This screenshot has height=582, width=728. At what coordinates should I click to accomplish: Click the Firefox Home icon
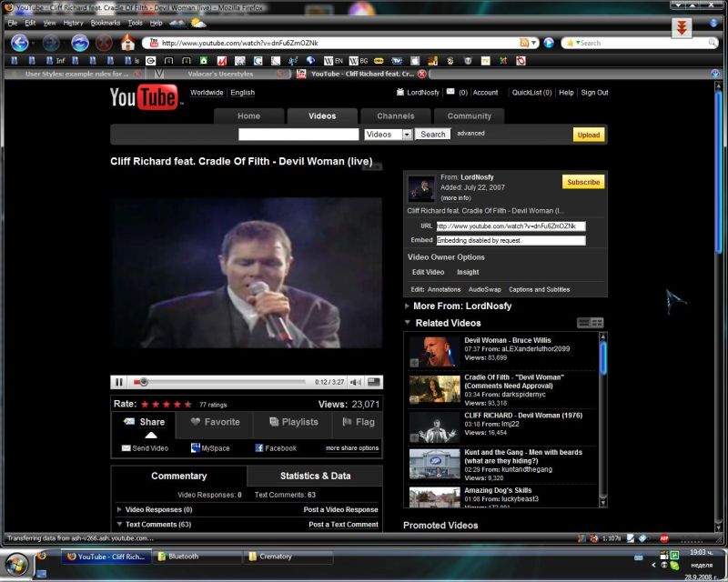pos(127,43)
